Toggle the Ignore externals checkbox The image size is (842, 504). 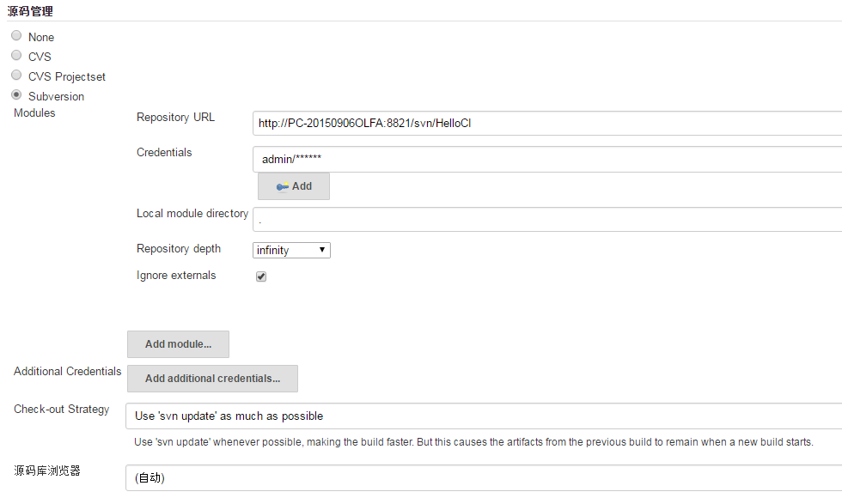tap(261, 276)
